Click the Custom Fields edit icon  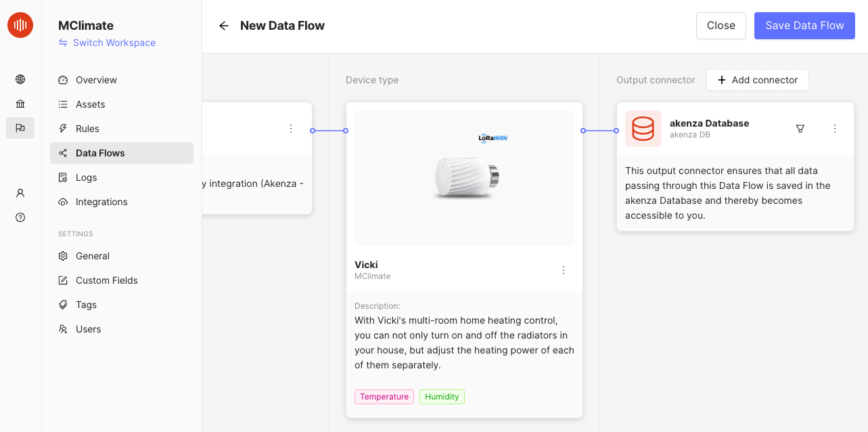click(63, 280)
